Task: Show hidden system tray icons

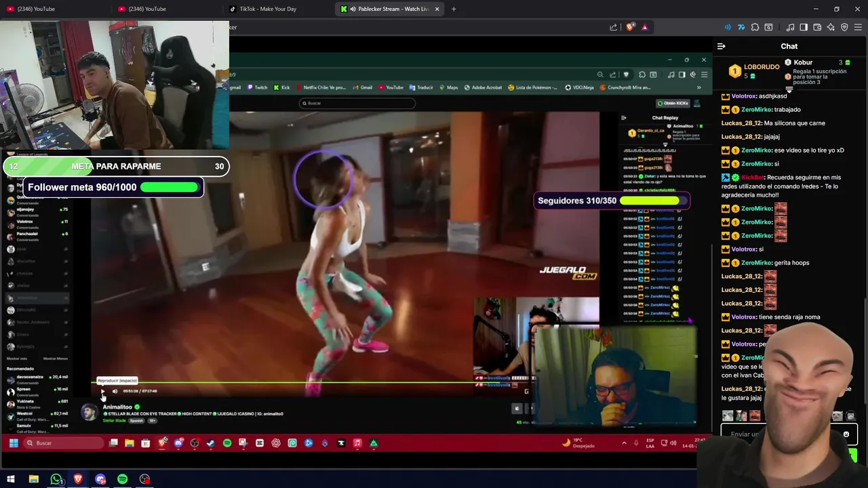Action: 624,443
